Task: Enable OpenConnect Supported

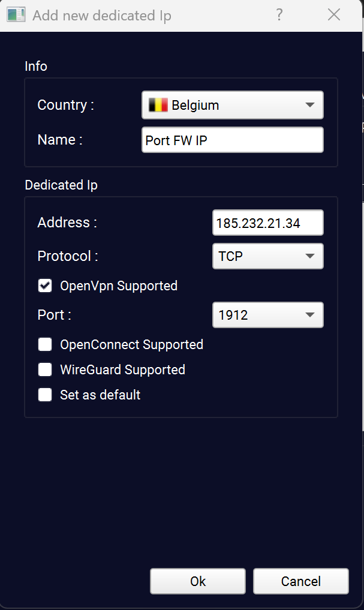Action: (x=45, y=344)
